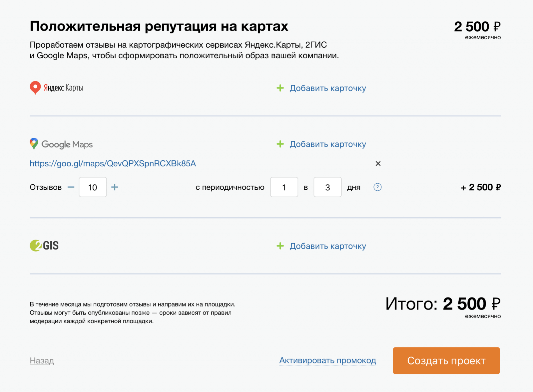Click the Итого: 2 500 ₽ total
The height and width of the screenshot is (392, 533).
443,304
